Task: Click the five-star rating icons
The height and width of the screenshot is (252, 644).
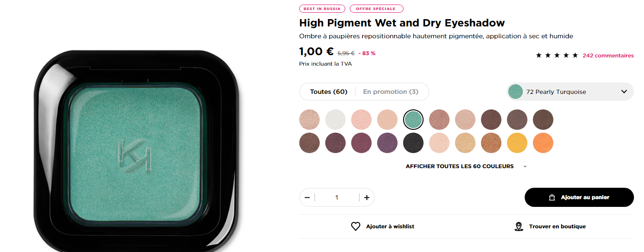Action: (x=557, y=56)
